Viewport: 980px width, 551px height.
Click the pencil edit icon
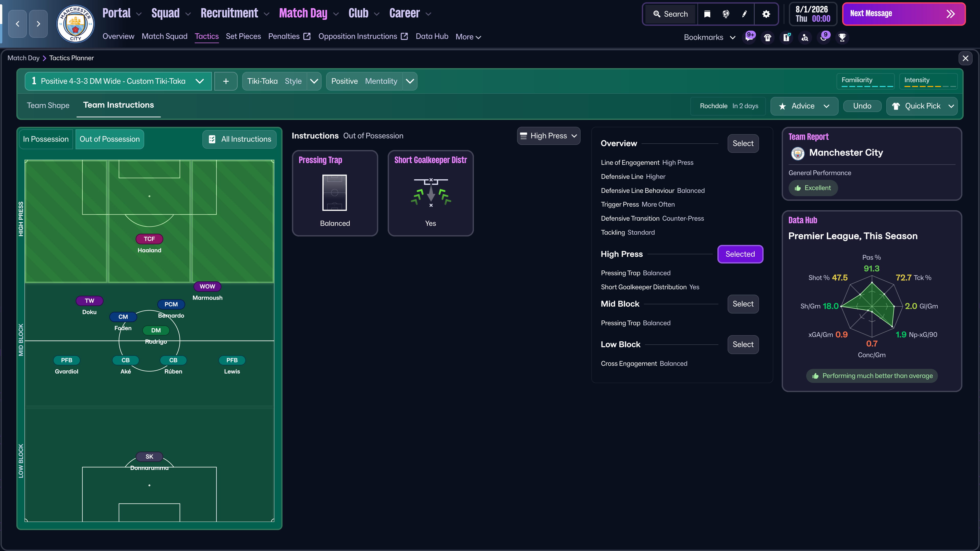click(x=744, y=14)
